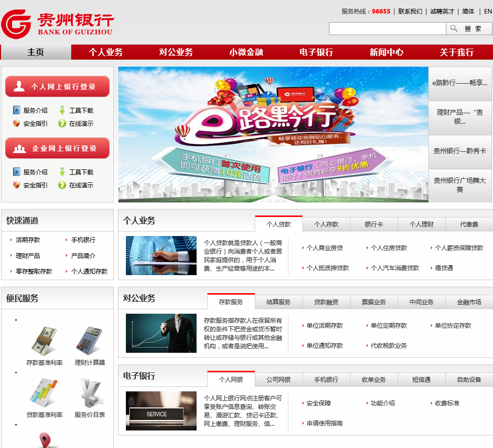
Task: Open 个人商业房贷 link
Action: tap(324, 248)
